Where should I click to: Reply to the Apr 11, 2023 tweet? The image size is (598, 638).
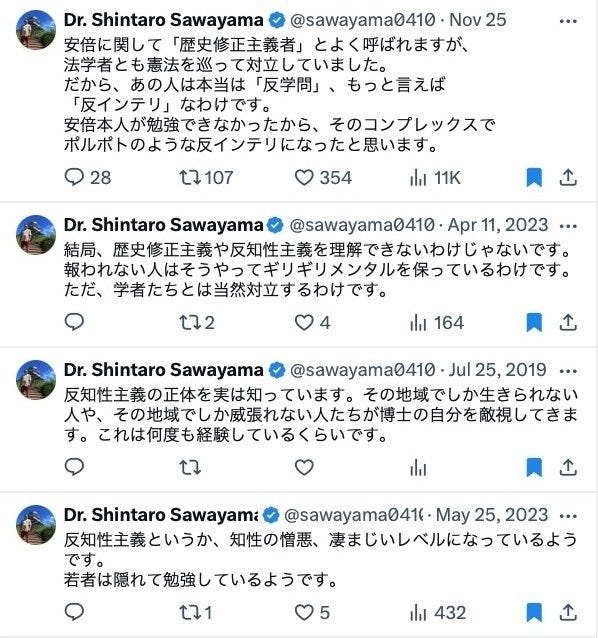click(74, 322)
